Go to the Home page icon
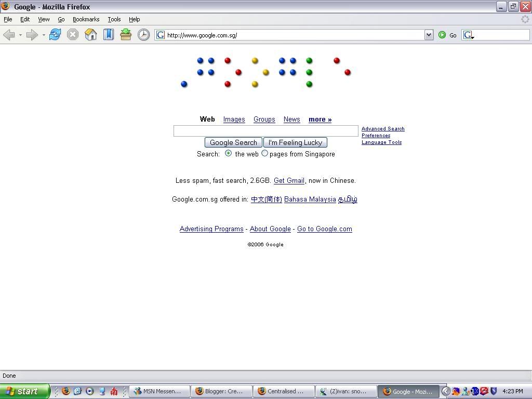 pos(90,35)
